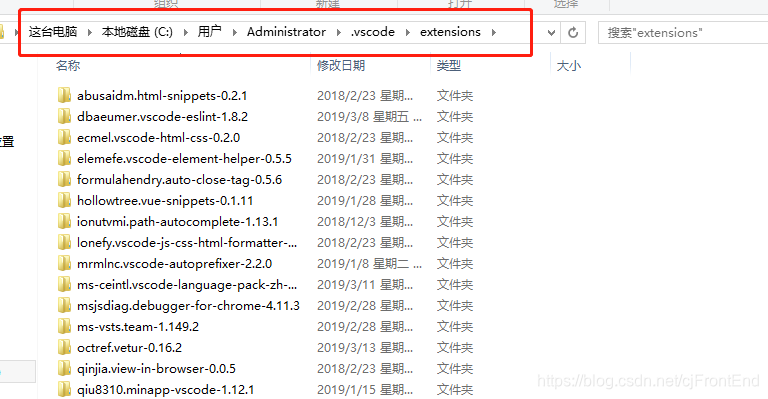Click the 2019/1/31 date of elemefe.vscode-element-helper

(x=365, y=159)
